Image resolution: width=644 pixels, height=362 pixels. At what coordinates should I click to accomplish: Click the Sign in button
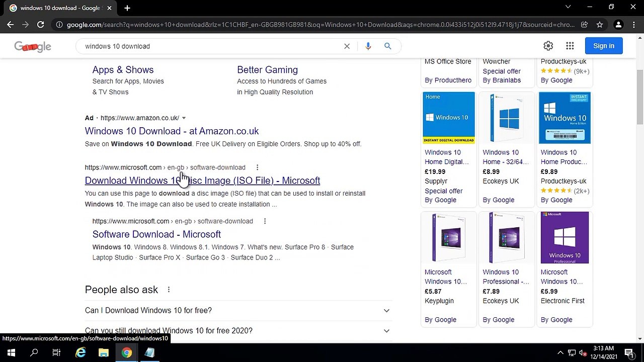pos(604,46)
